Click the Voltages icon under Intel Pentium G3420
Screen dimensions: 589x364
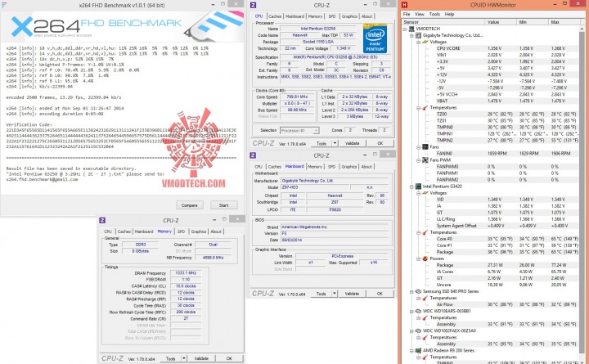point(425,193)
